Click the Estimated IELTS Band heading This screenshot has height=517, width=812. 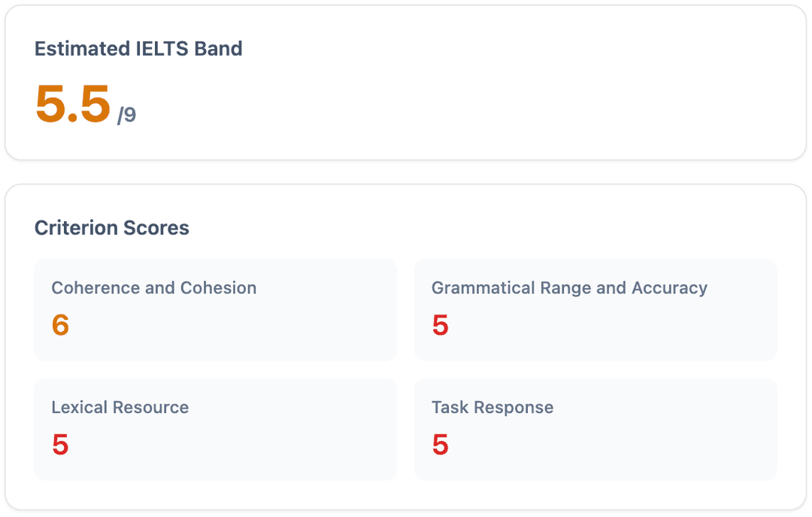[x=138, y=49]
